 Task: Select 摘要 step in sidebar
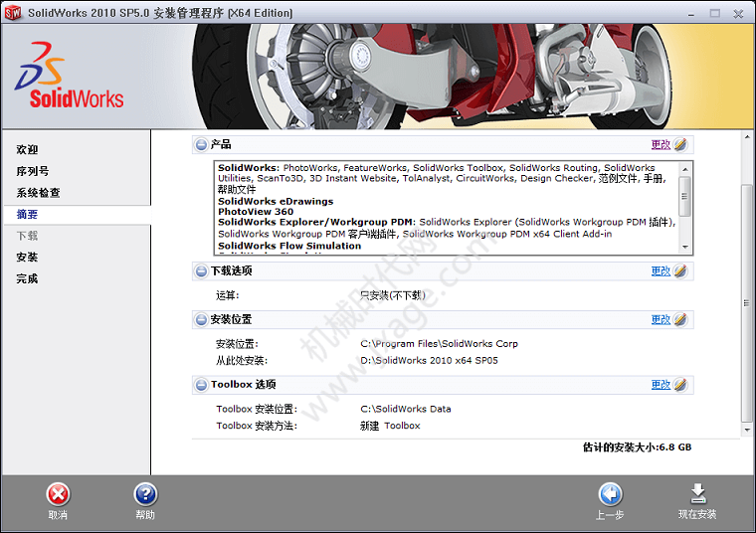[27, 214]
